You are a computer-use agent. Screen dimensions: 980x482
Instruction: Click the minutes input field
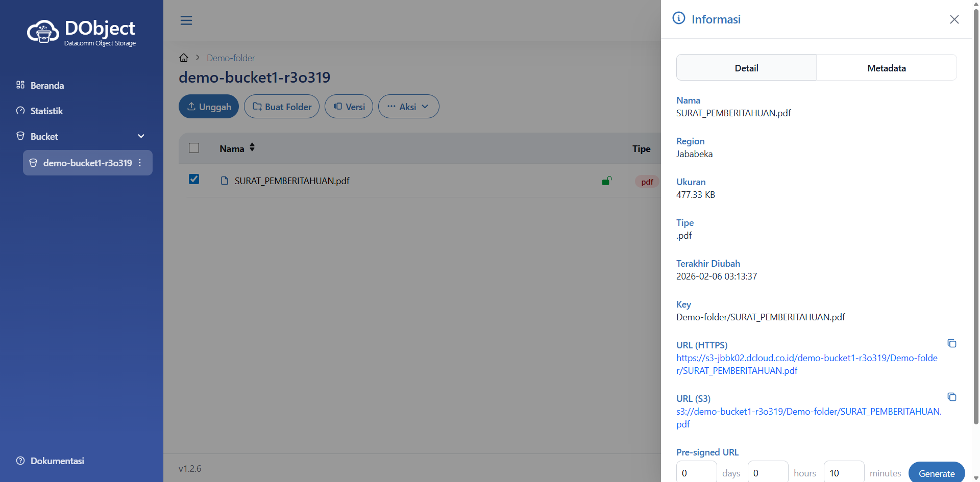click(843, 473)
